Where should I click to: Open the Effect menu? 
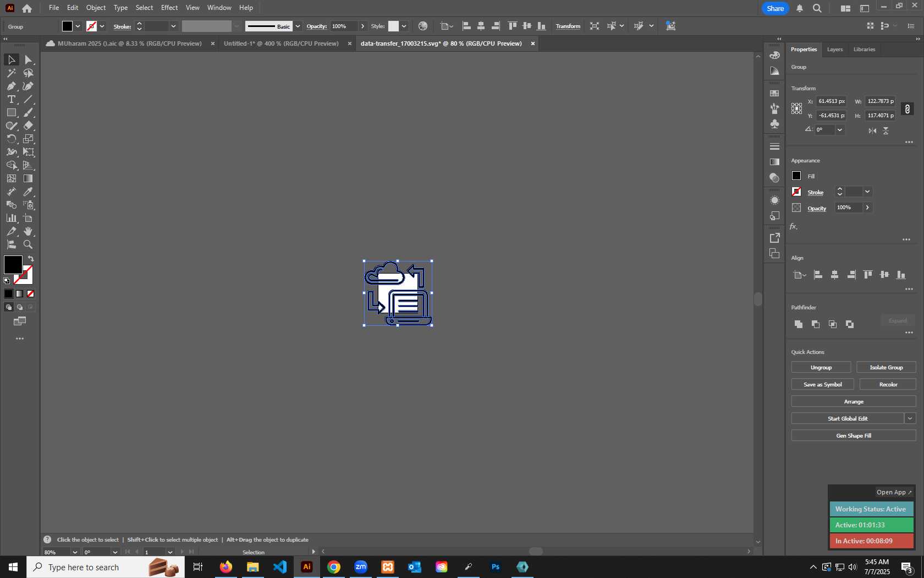(x=169, y=8)
